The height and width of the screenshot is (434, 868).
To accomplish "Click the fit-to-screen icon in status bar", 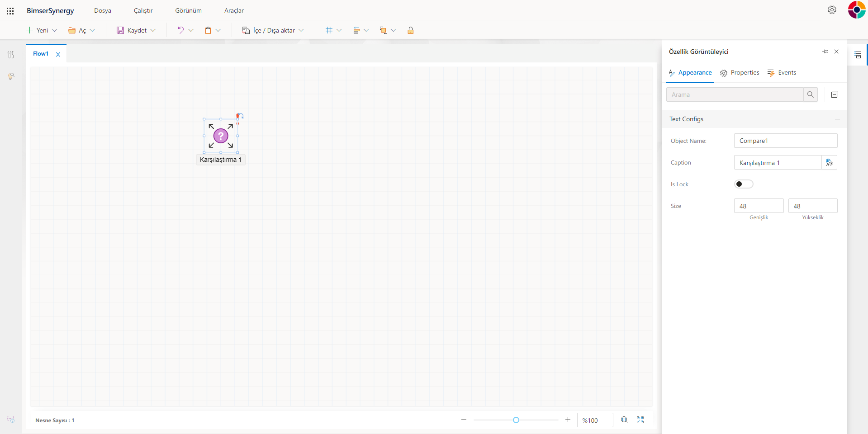I will click(640, 420).
